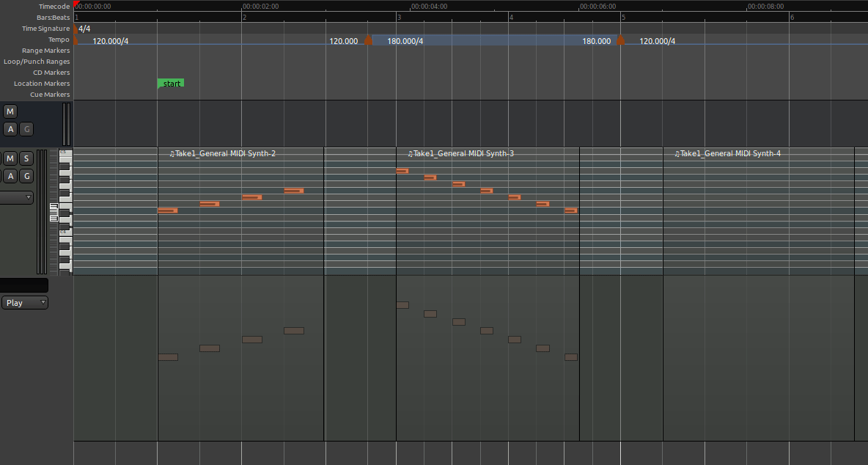This screenshot has width=868, height=465.
Task: Open the MIDI track's G group button
Action: click(x=26, y=176)
